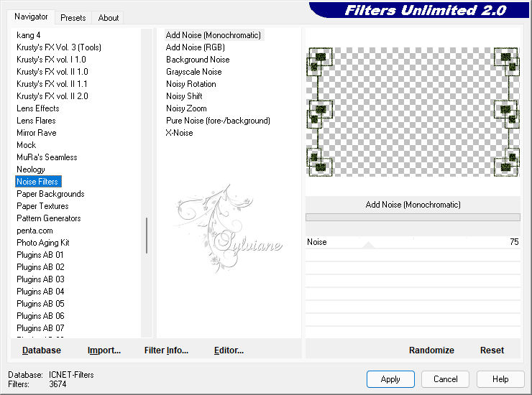Screen dimensions: 532x395
Task: Open Help
Action: point(500,379)
